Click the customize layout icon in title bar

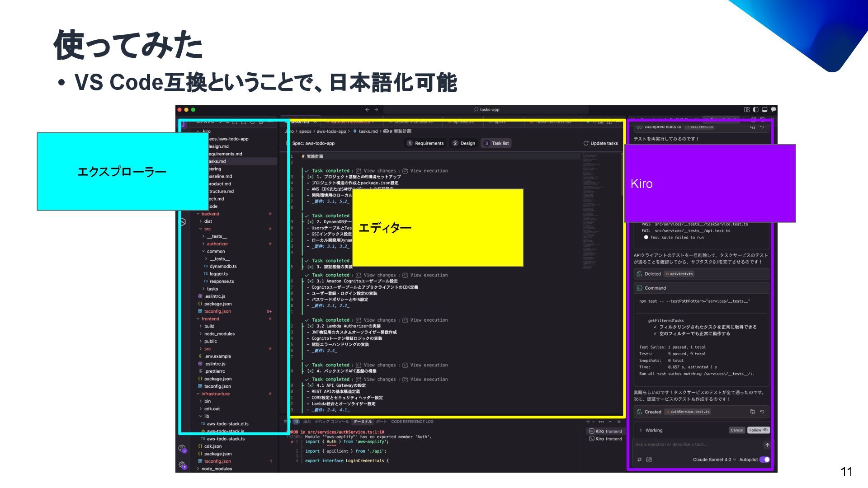(x=747, y=109)
